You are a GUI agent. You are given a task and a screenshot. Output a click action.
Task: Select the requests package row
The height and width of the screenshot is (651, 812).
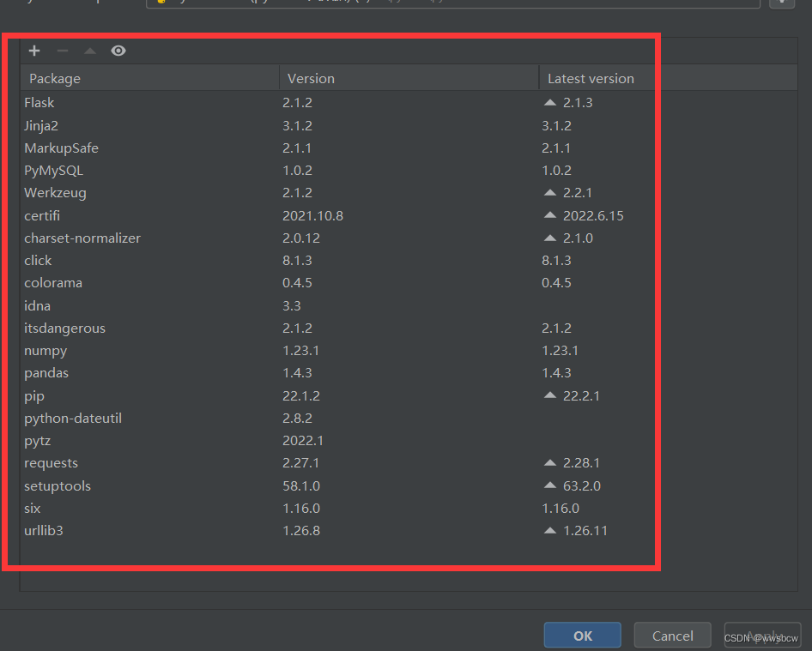pos(409,462)
